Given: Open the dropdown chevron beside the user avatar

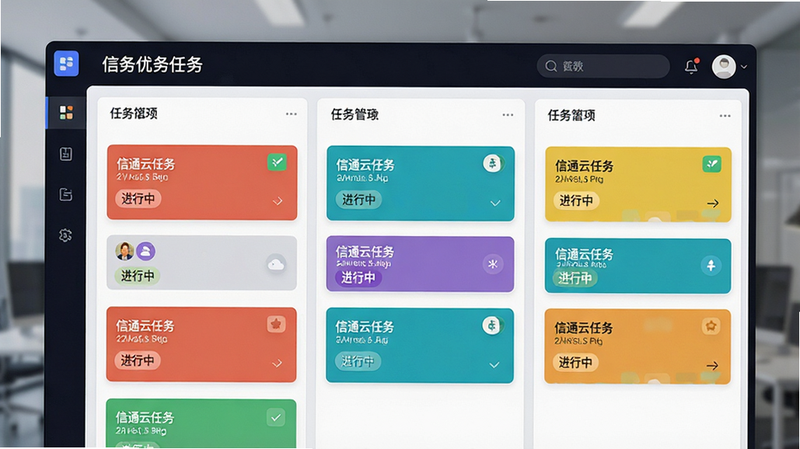Looking at the screenshot, I should point(744,67).
